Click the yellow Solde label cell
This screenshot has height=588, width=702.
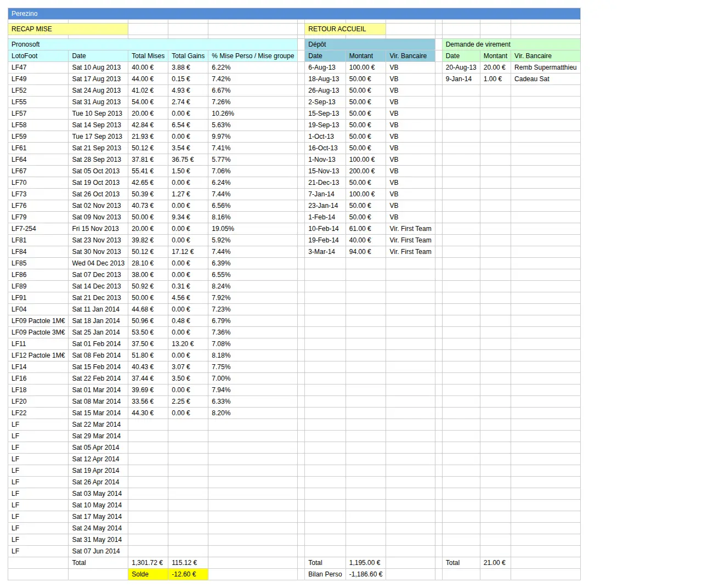[148, 574]
